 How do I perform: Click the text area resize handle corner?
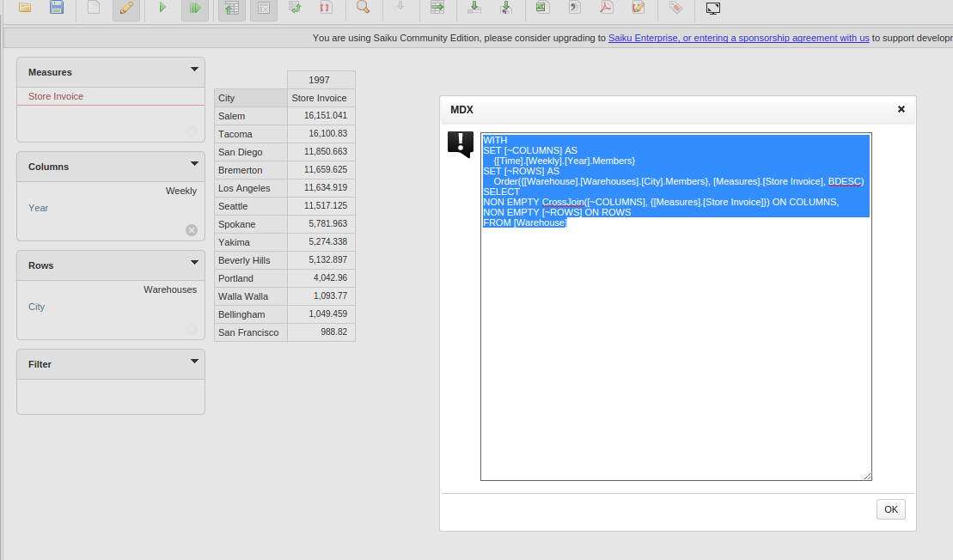click(867, 476)
